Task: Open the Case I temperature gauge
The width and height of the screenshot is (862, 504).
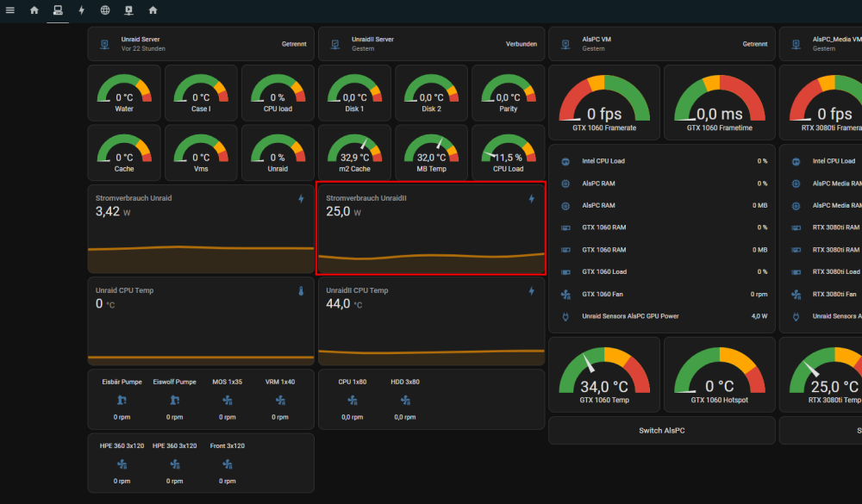Action: 201,93
